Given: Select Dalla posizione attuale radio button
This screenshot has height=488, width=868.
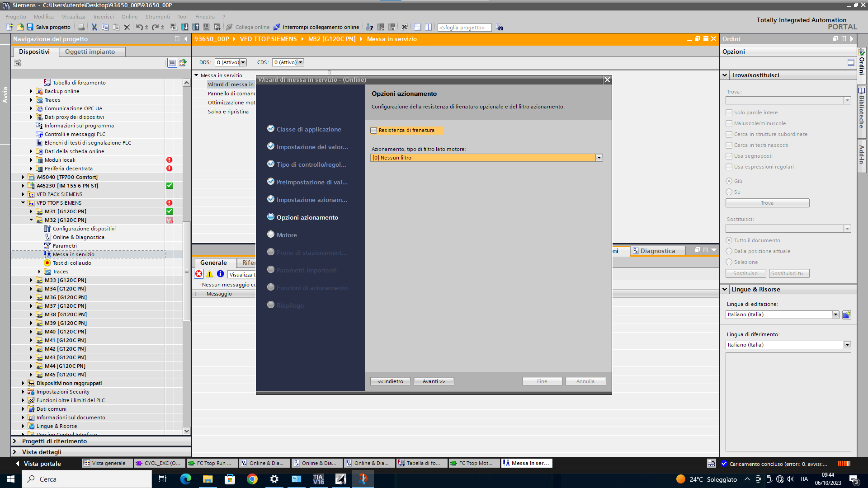Looking at the screenshot, I should [729, 251].
